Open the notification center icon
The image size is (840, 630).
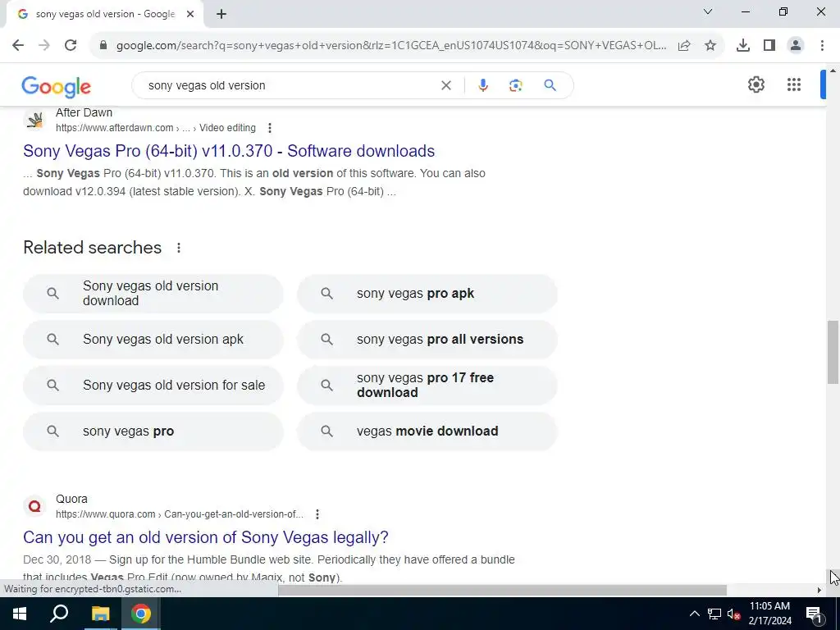click(815, 614)
